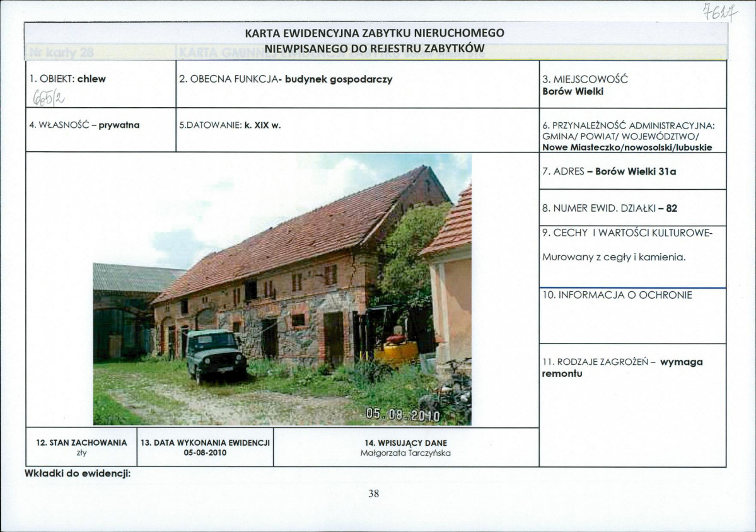Screen dimensions: 756x532
Task: Click the photo date stamp '05.08.2010'
Action: point(402,415)
